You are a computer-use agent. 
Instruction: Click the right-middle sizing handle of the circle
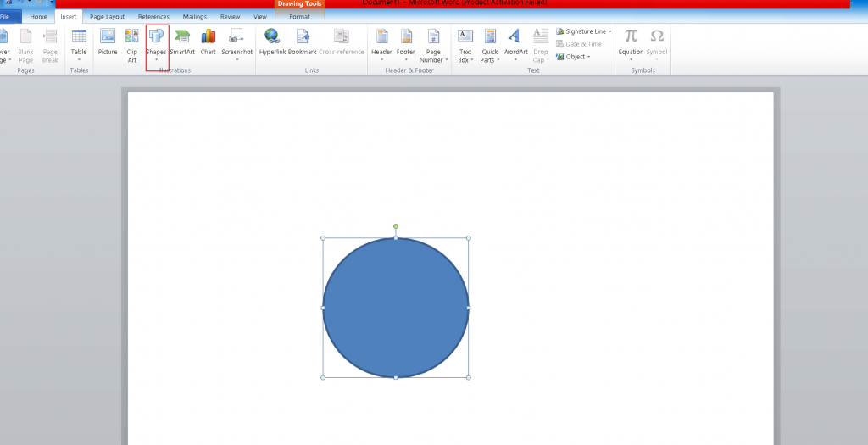[x=469, y=308]
